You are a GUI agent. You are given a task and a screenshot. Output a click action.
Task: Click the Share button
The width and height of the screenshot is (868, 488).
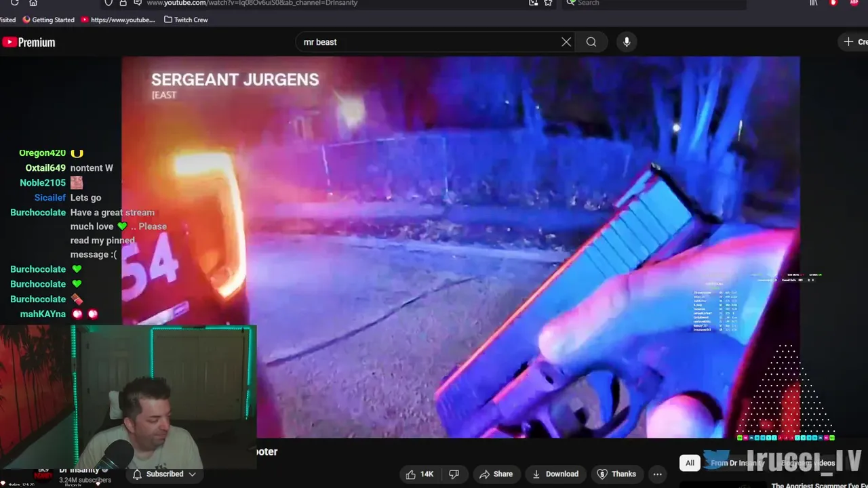(x=496, y=474)
